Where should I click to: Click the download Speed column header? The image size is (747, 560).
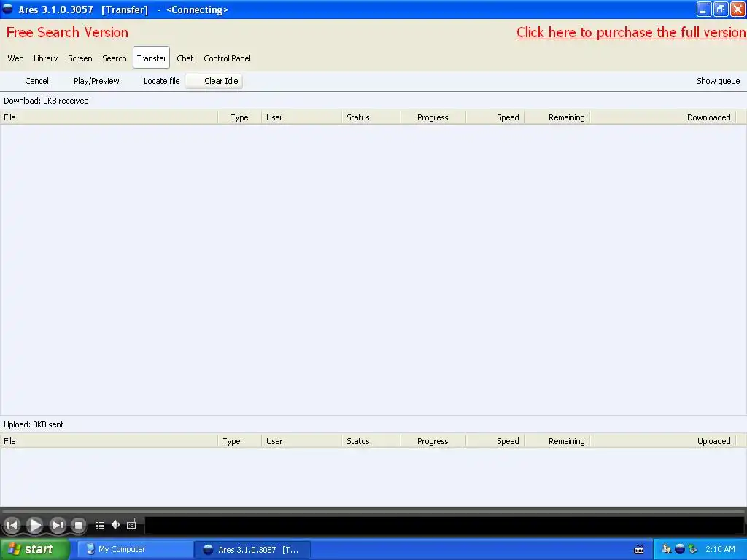(495, 117)
